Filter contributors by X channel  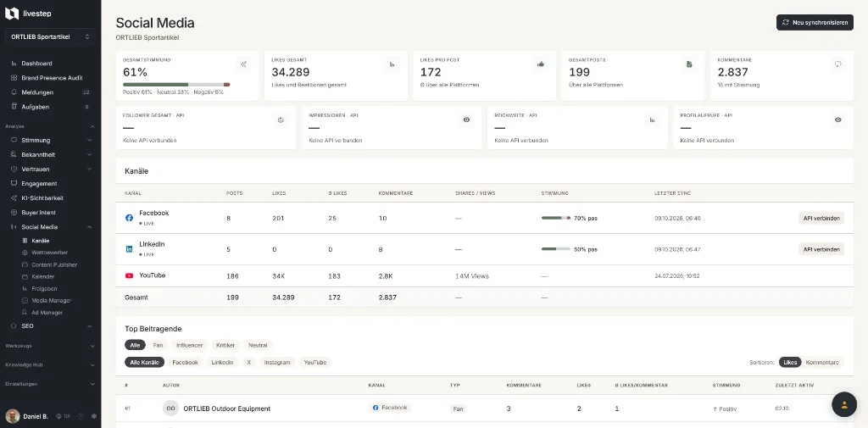coord(248,362)
